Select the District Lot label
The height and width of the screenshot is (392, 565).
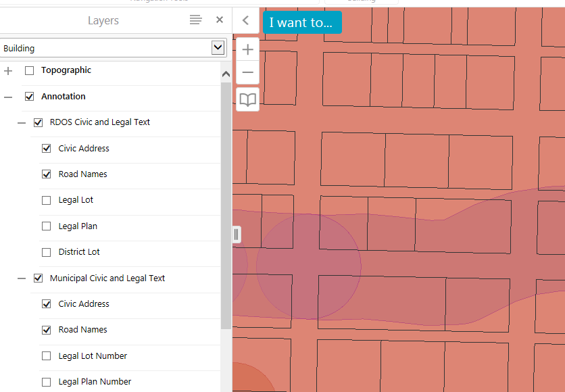click(79, 252)
